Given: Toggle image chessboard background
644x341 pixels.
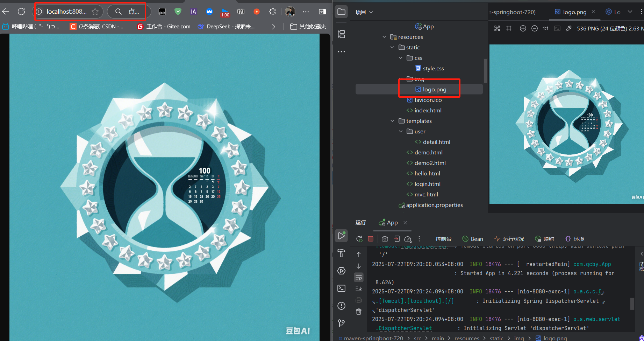Looking at the screenshot, I should 497,28.
